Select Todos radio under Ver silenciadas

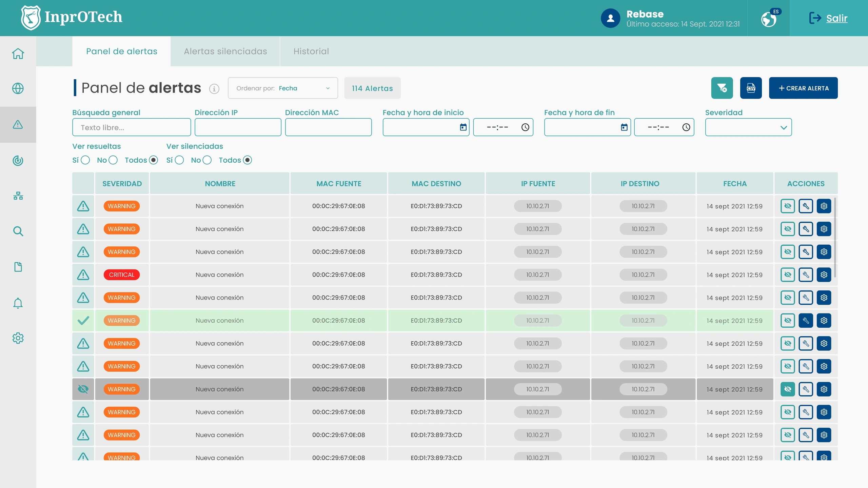pyautogui.click(x=248, y=160)
